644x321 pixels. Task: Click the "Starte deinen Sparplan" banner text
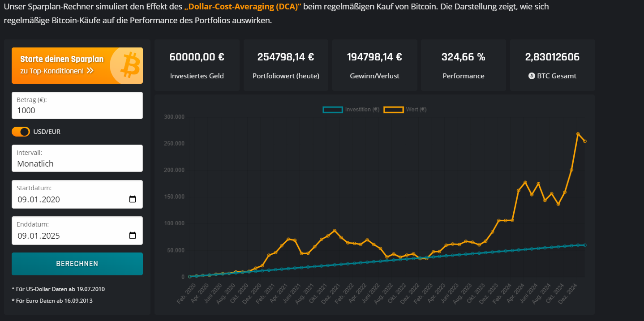click(x=62, y=59)
